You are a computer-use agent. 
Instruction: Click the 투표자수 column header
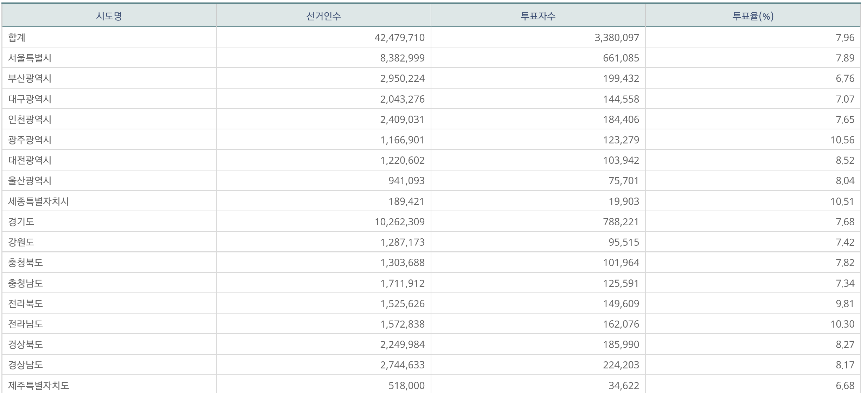pos(538,16)
